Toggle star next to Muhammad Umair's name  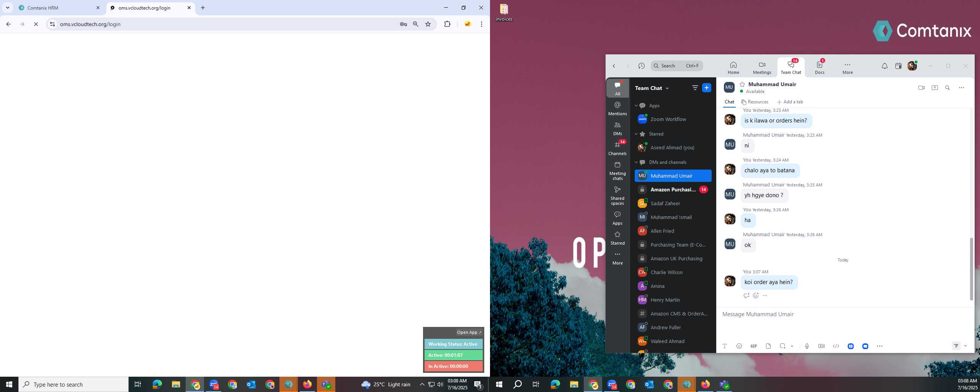(742, 84)
